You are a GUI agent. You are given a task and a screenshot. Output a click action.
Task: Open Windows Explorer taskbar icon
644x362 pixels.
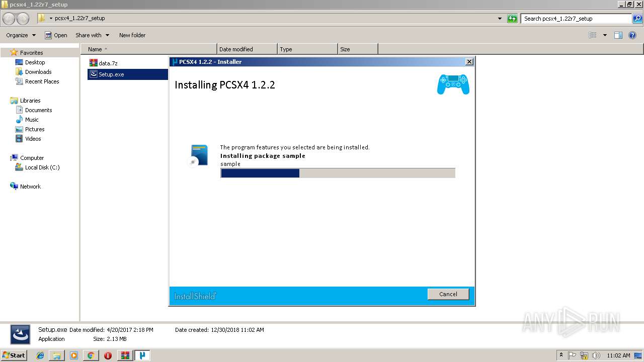click(x=57, y=355)
